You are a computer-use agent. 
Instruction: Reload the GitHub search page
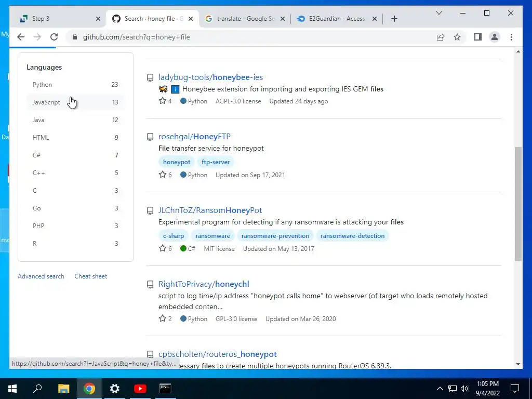[x=54, y=37]
